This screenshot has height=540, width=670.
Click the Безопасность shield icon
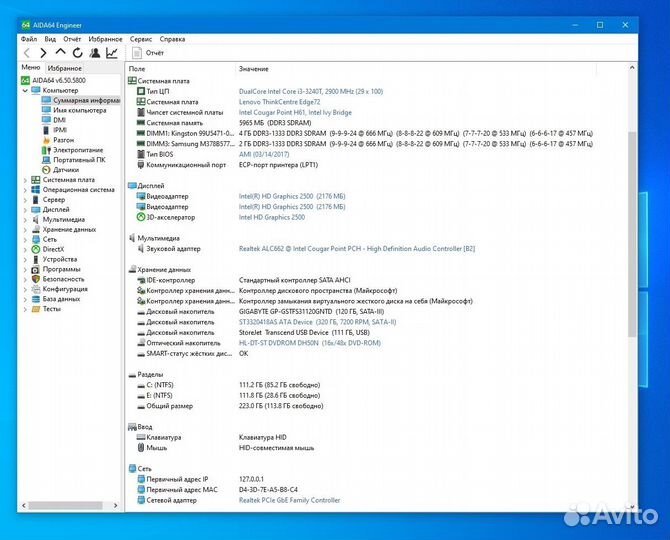click(36, 279)
